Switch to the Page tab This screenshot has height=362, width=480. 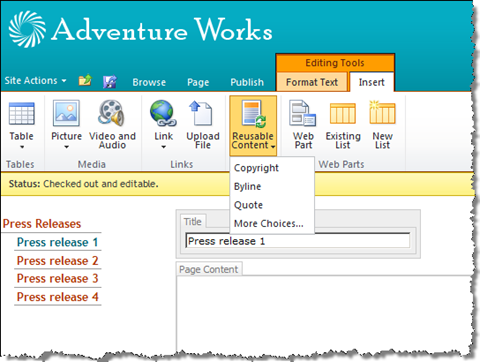tap(198, 82)
